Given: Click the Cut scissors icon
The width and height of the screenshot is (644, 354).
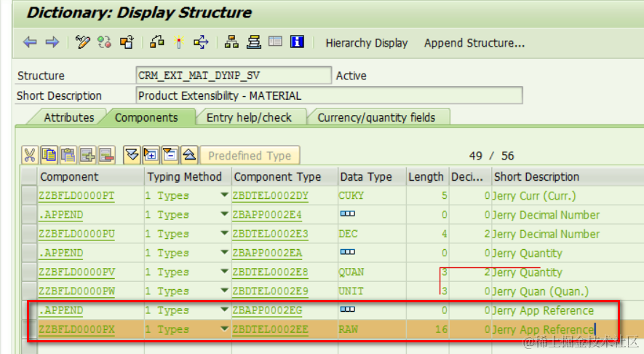Looking at the screenshot, I should click(x=30, y=155).
